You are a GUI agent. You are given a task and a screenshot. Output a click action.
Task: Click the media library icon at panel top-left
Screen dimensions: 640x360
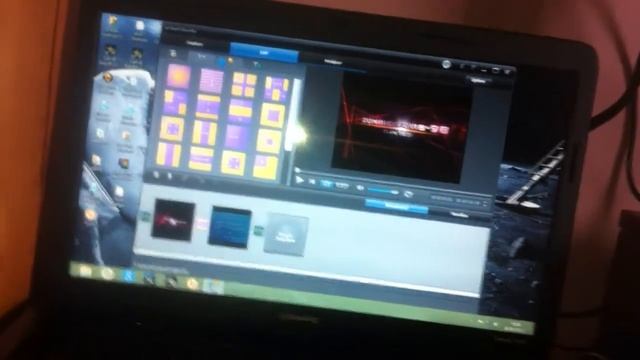point(173,53)
